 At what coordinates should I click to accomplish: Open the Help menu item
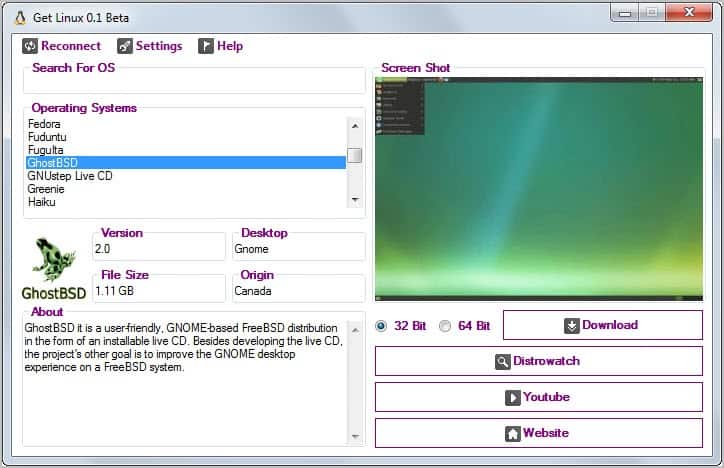(221, 46)
